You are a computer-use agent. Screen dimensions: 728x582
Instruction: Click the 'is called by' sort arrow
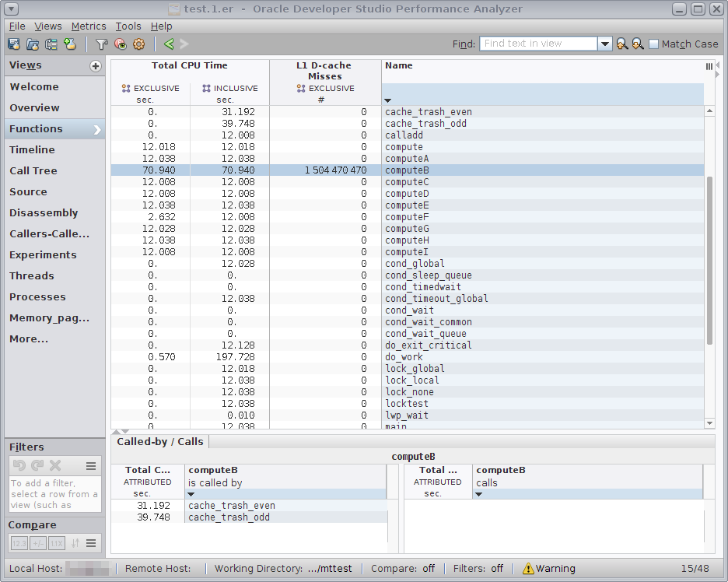(x=192, y=495)
